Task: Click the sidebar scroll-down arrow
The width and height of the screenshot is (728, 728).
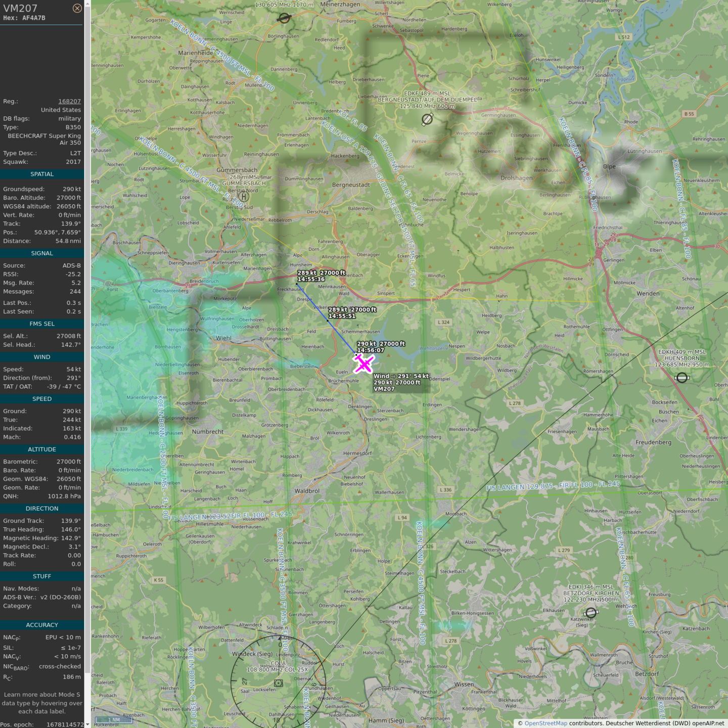Action: 87,724
